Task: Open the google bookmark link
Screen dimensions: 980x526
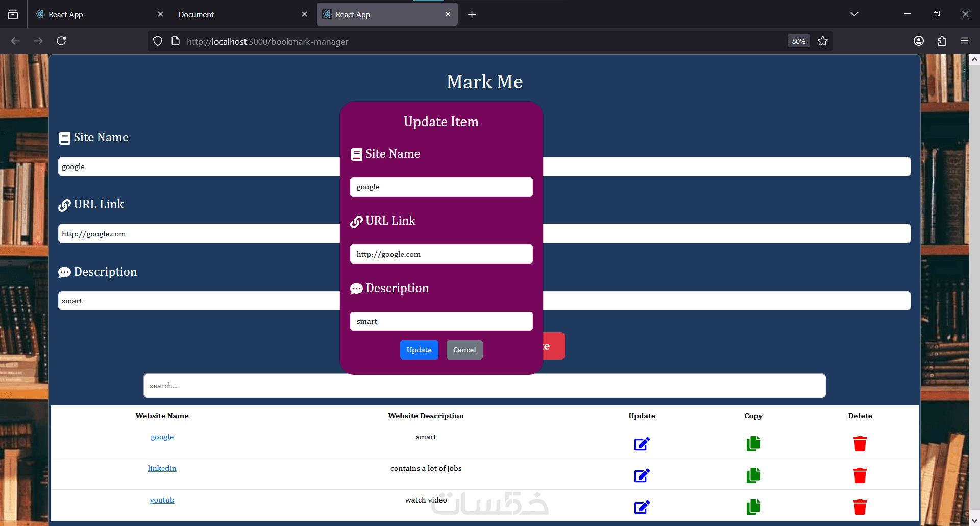Action: pos(162,437)
